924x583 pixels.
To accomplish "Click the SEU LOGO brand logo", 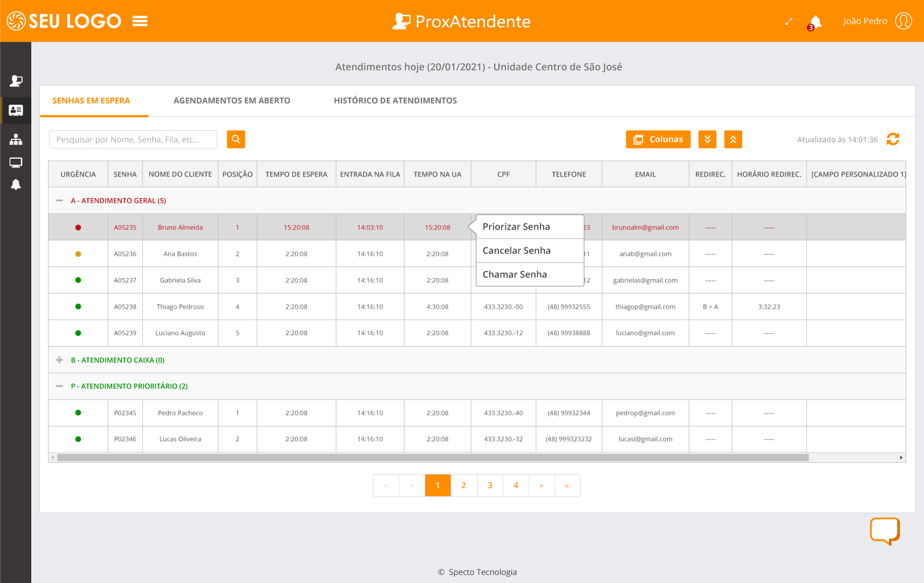I will pyautogui.click(x=64, y=21).
